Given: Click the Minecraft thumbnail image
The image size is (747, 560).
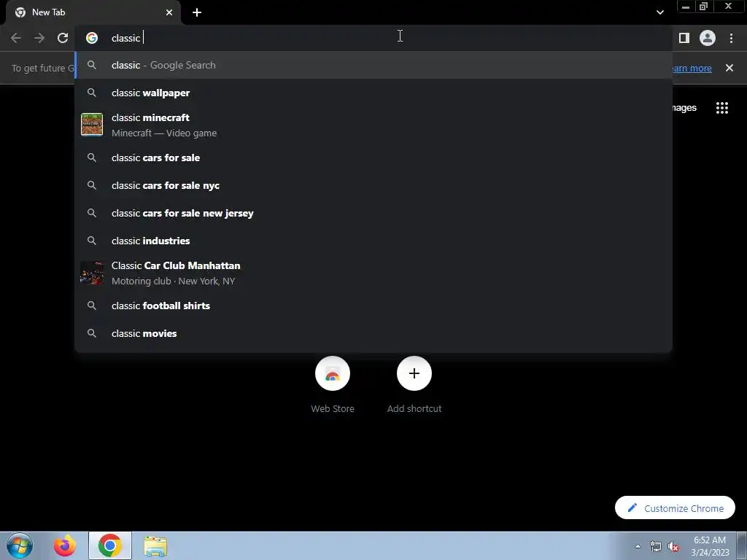Looking at the screenshot, I should [92, 125].
